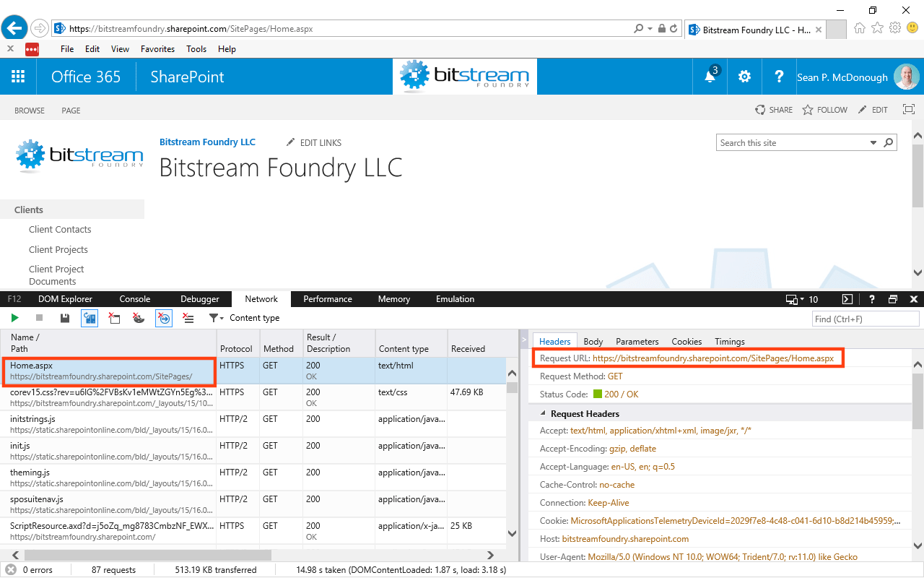Click the Find (Ctrl+F) search field

[865, 319]
